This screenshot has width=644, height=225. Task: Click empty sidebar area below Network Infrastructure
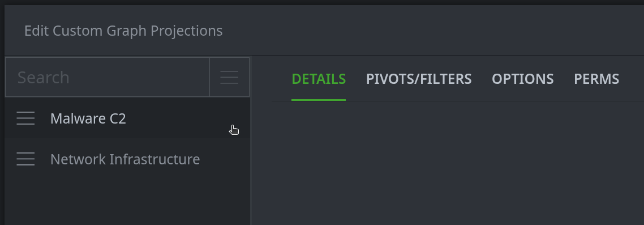[127, 202]
